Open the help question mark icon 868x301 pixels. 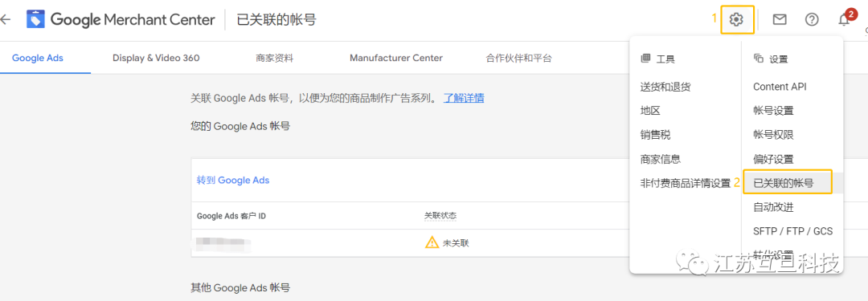point(812,20)
